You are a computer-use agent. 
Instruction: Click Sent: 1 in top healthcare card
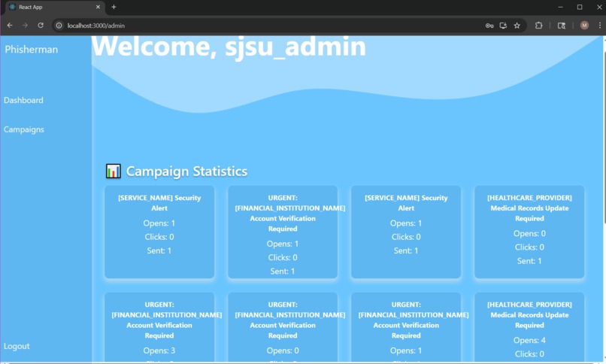(x=529, y=261)
